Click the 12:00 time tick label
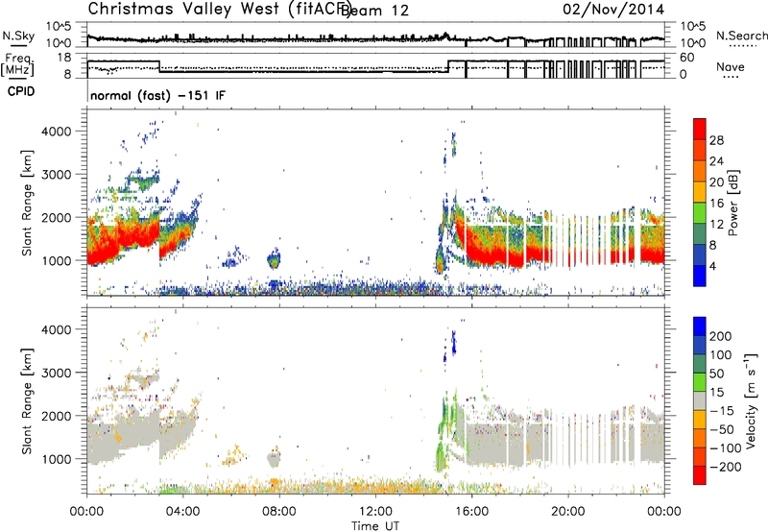 coord(375,512)
